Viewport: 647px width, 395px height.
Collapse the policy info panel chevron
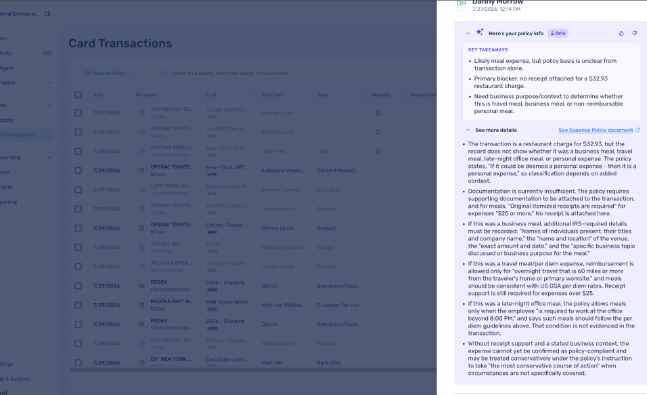(x=468, y=33)
